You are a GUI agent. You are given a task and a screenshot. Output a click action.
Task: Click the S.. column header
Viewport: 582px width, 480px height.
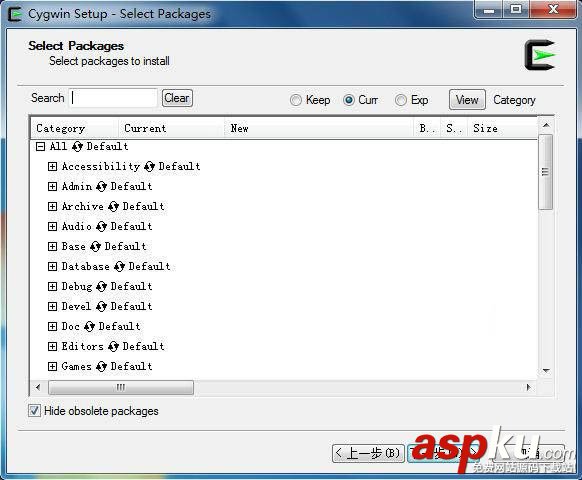click(x=454, y=128)
